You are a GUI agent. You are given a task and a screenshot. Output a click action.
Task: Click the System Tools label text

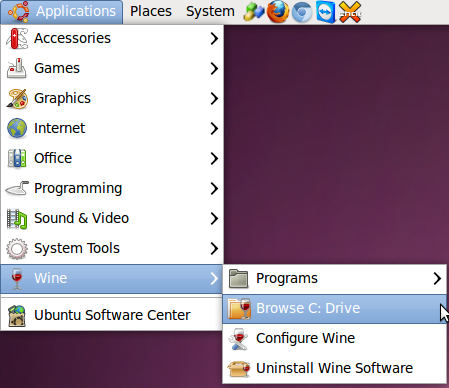(77, 248)
